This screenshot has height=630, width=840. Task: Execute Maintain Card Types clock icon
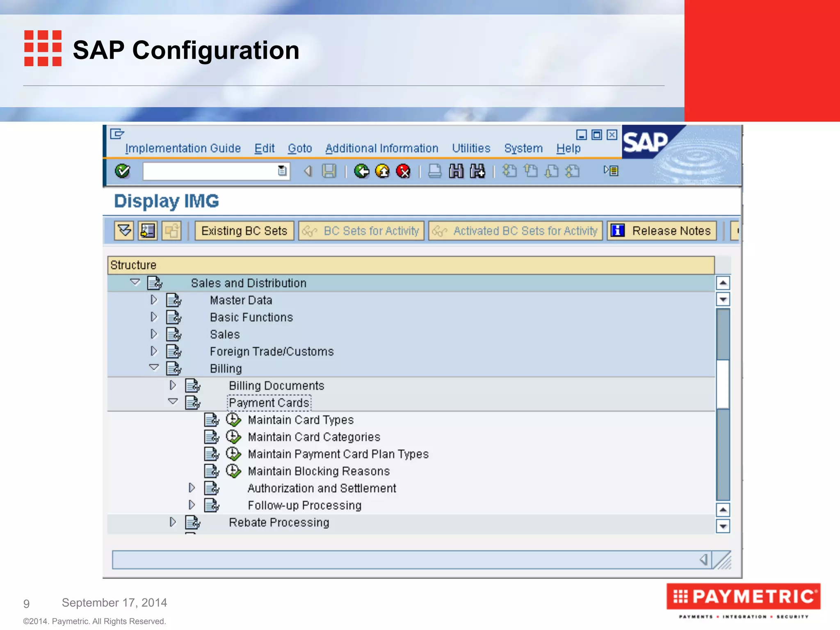click(x=233, y=420)
